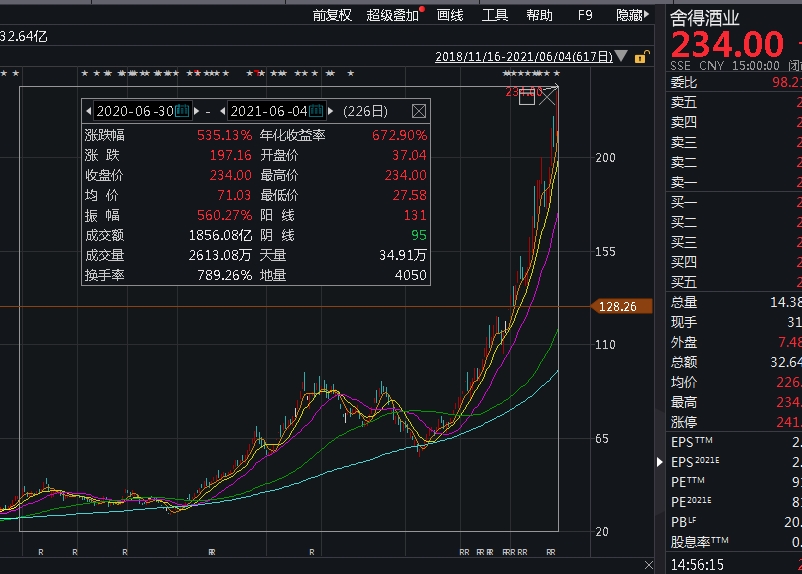Screen dimensions: 802x574
Task: Toggle the orange chart lock icon
Action: pos(641,57)
